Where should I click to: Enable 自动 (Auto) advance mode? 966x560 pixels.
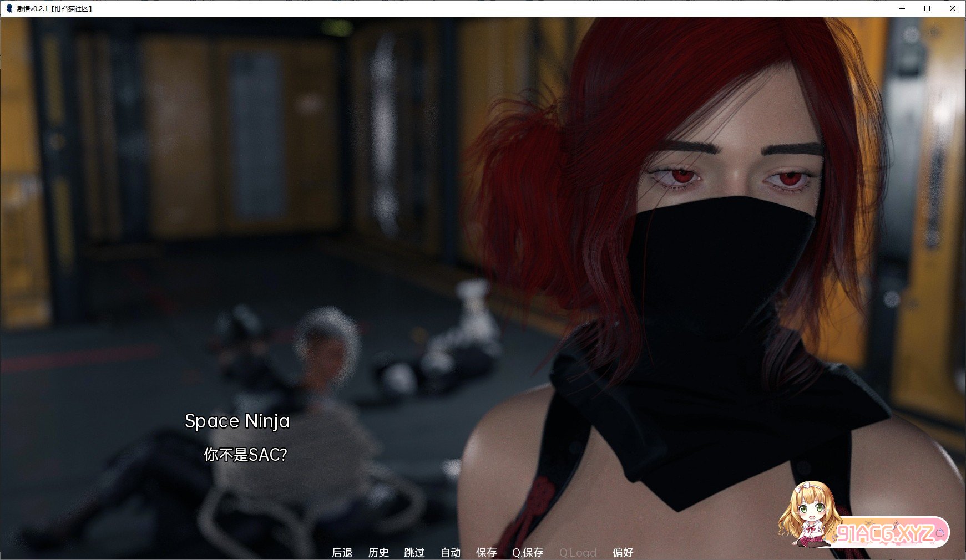tap(450, 552)
